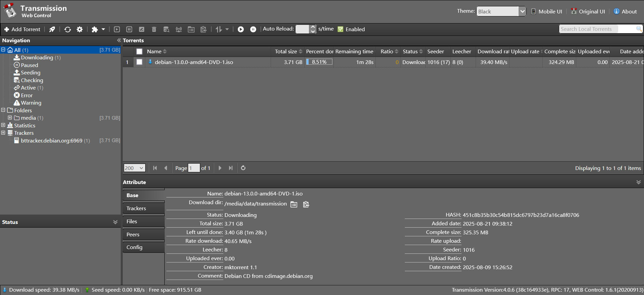
Task: Click the 8.51% progress bar
Action: (x=319, y=62)
